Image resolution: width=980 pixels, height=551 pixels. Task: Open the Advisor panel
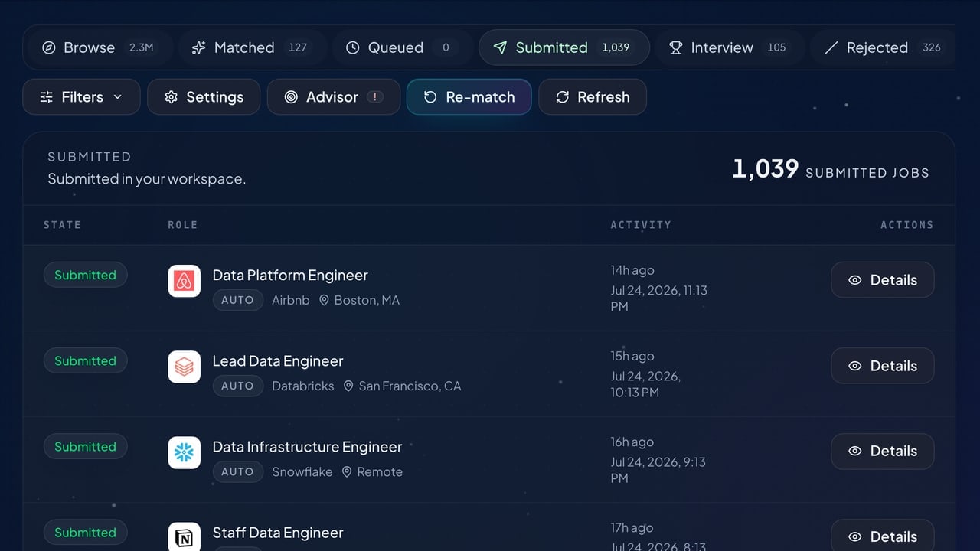(334, 97)
